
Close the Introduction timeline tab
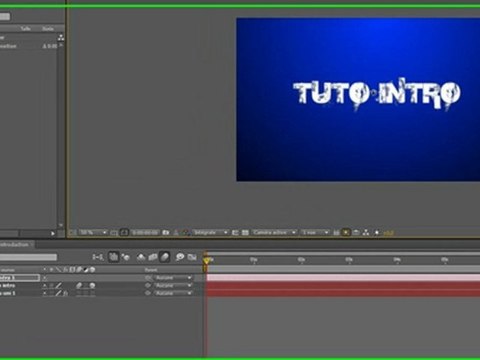[x=32, y=245]
